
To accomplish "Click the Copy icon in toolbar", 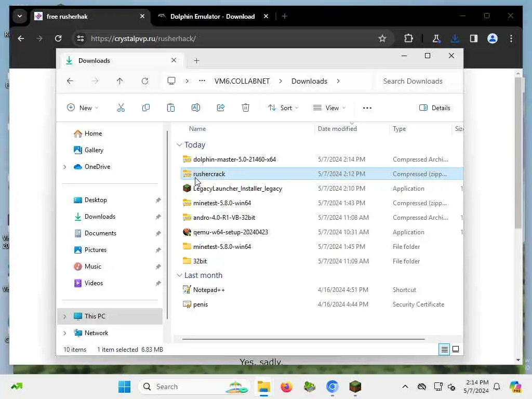I will tap(146, 108).
